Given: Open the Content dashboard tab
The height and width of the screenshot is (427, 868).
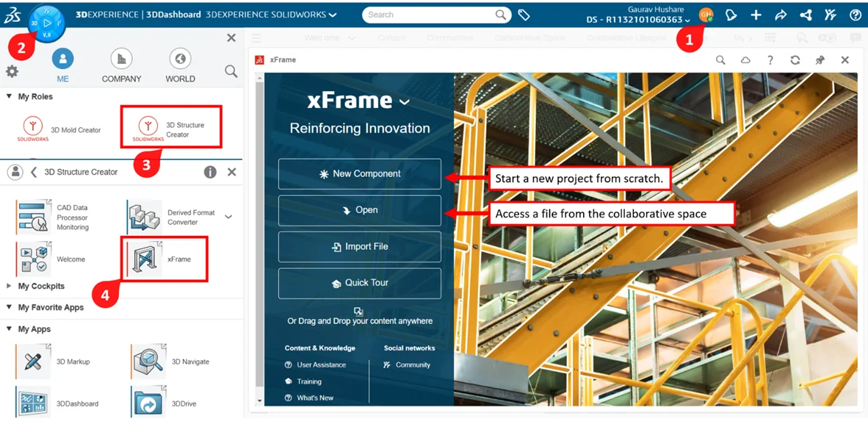Looking at the screenshot, I should pos(392,38).
